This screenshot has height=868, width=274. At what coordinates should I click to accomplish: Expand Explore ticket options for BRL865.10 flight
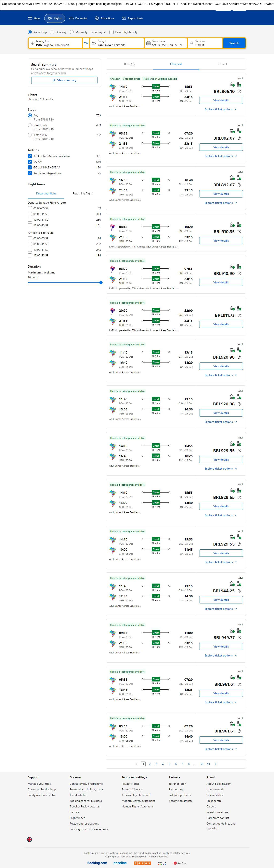click(x=221, y=110)
